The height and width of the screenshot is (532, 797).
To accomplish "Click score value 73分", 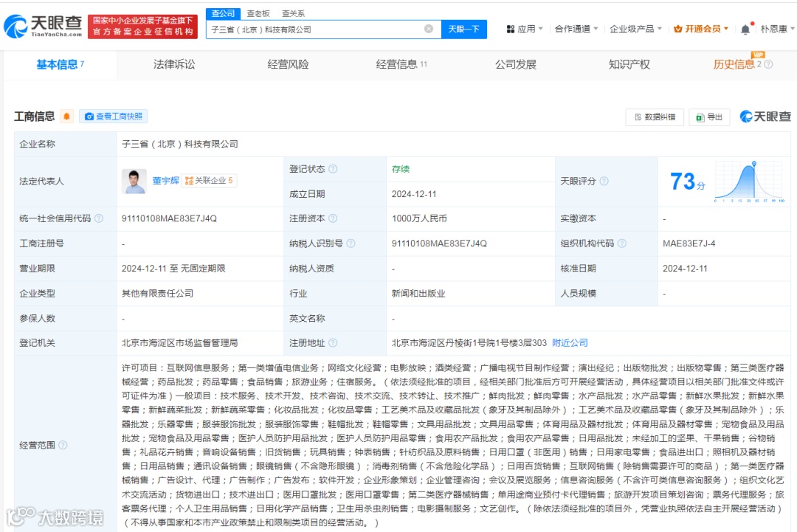I will [x=687, y=182].
